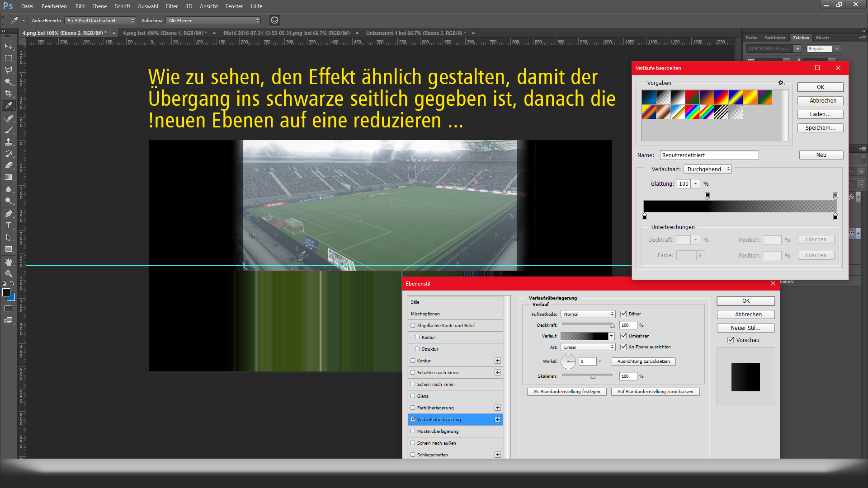868x488 pixels.
Task: Select the Brush tool
Action: pyautogui.click(x=9, y=130)
